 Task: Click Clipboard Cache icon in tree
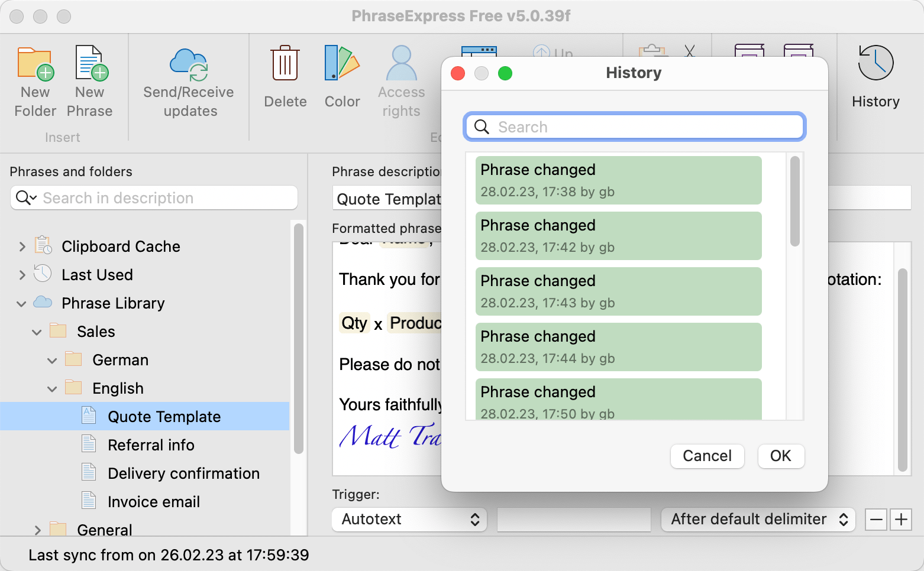[x=43, y=245]
